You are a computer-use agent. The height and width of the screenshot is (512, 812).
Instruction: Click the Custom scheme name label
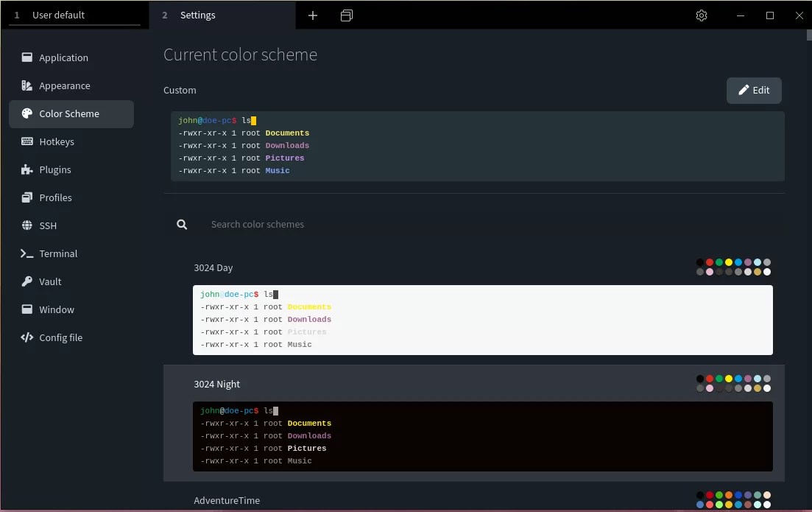pos(180,90)
